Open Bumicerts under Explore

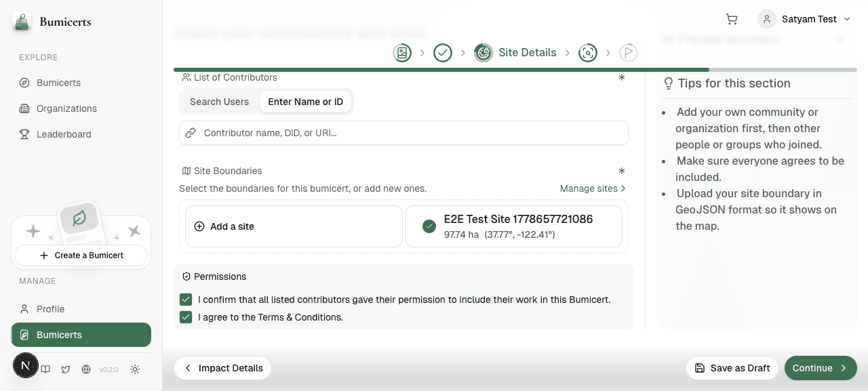tap(81, 83)
